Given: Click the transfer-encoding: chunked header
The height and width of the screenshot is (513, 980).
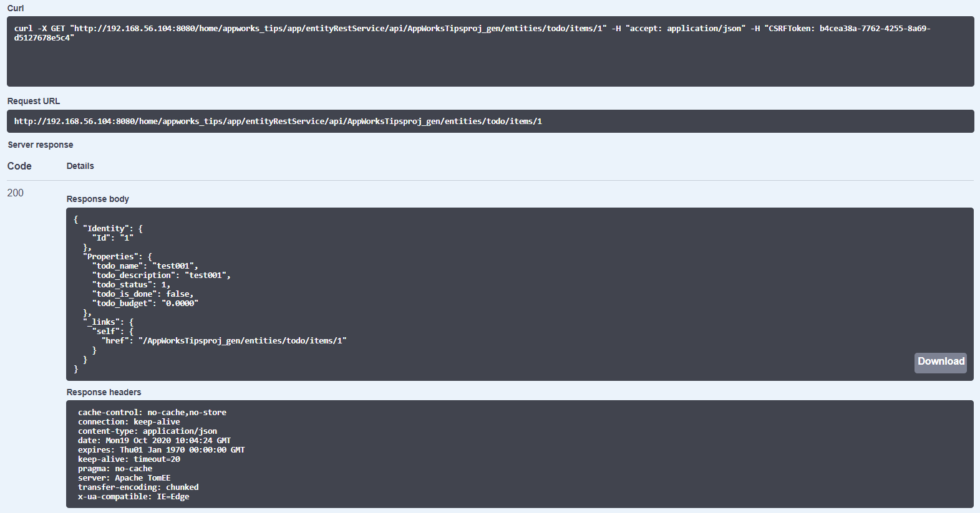Looking at the screenshot, I should [x=138, y=487].
